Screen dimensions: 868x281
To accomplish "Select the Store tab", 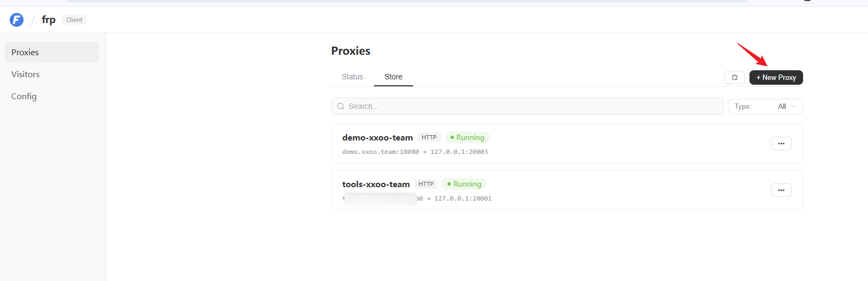I will pos(393,77).
